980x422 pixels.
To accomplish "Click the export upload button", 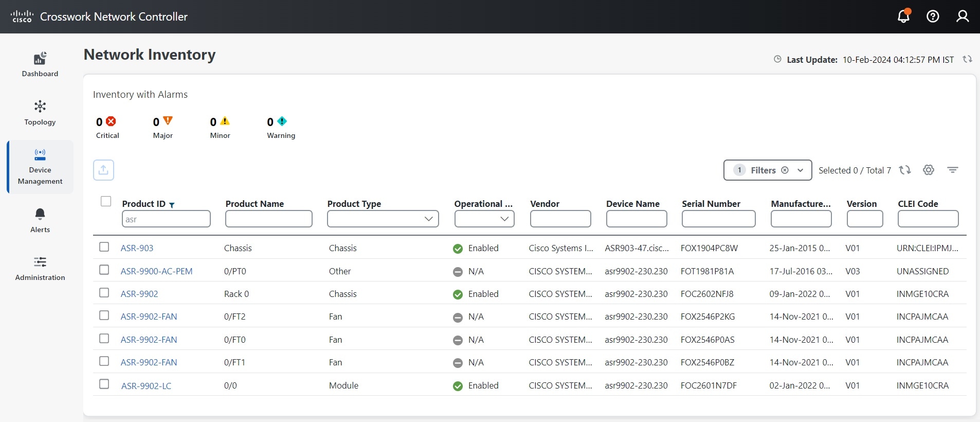I will [x=103, y=170].
